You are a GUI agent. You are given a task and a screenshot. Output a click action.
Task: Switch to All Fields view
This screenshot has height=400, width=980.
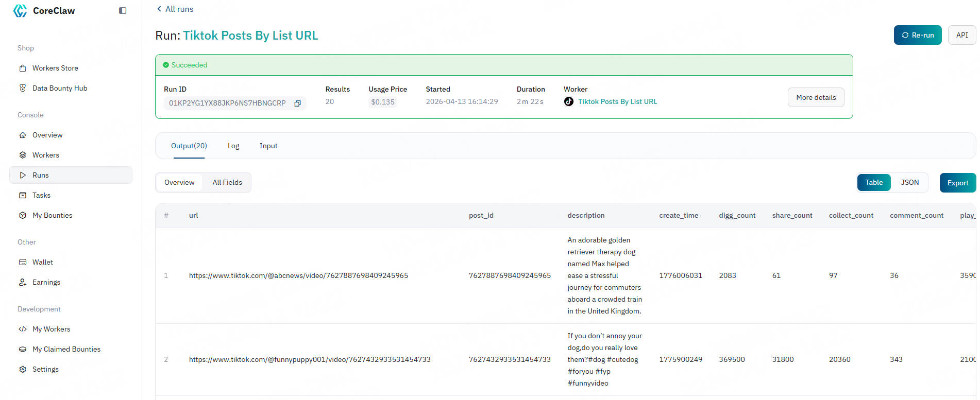tap(227, 183)
